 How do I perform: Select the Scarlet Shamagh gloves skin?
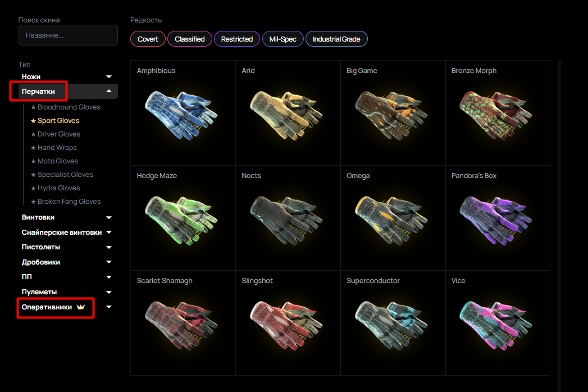183,323
